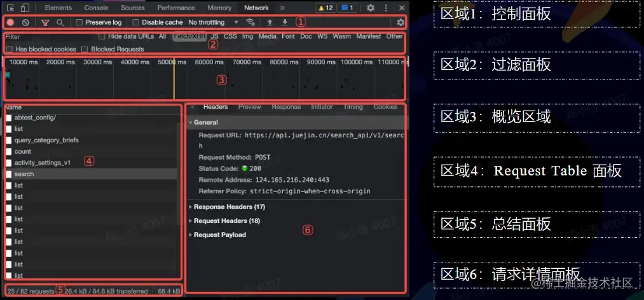This screenshot has width=644, height=300.
Task: View the Timing tab
Action: (353, 107)
